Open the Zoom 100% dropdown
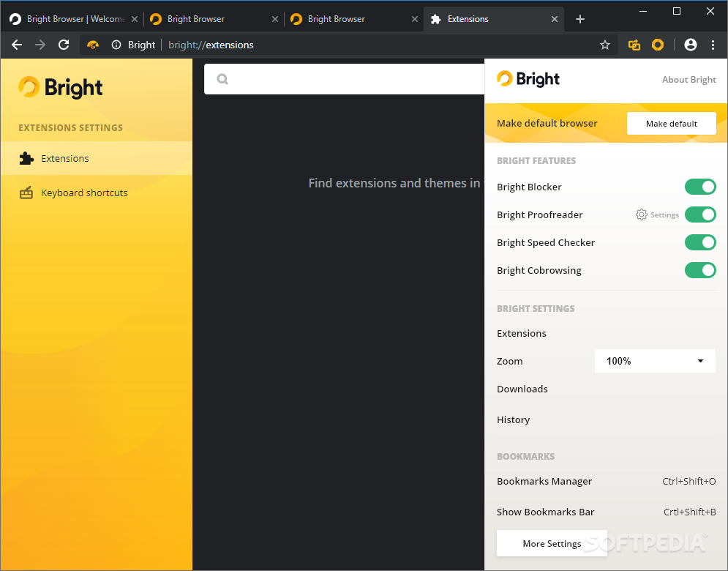Screen dimensions: 728x571 [655, 361]
